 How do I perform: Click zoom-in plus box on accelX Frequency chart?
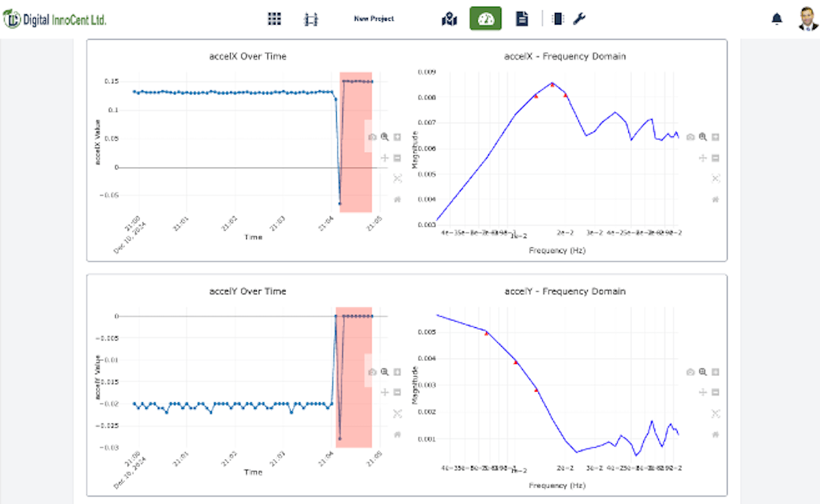click(715, 137)
